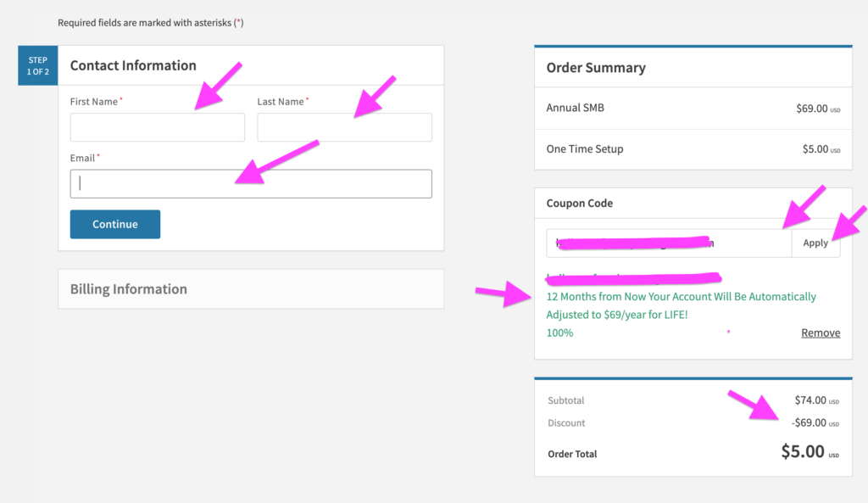Select the Contact Information heading
This screenshot has width=868, height=503.
133,65
